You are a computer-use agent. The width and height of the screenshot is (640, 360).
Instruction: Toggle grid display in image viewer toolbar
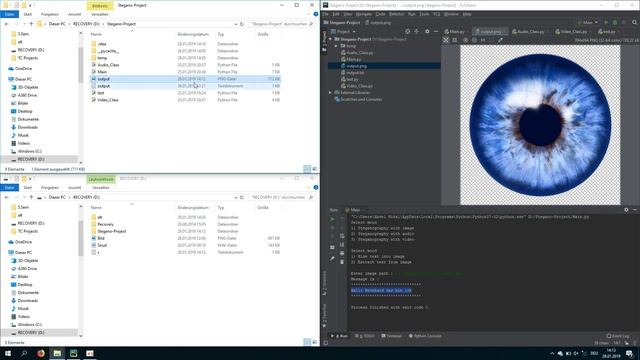click(x=455, y=40)
